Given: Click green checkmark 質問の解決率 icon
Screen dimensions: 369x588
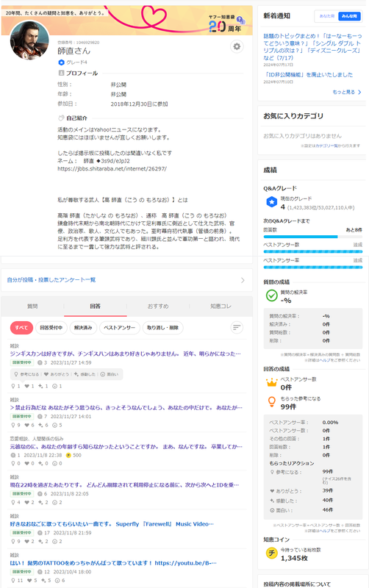Looking at the screenshot, I should point(271,295).
